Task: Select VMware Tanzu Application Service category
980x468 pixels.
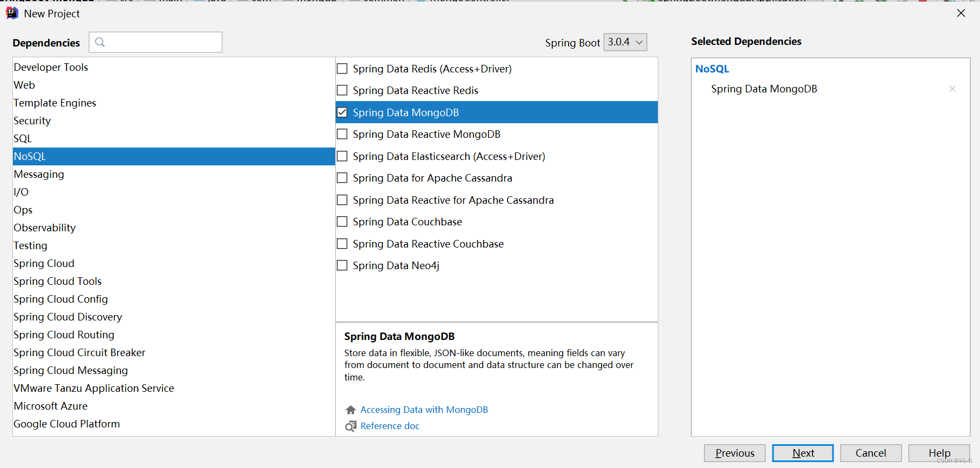Action: point(174,388)
